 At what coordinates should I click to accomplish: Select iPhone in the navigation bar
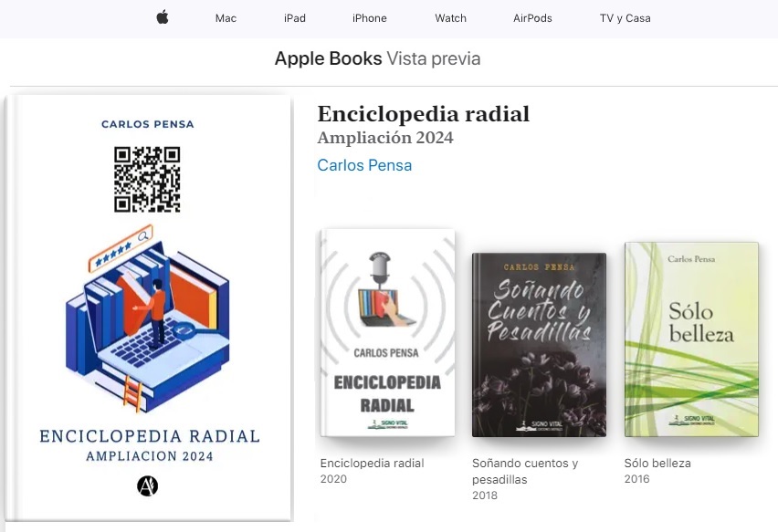click(370, 18)
